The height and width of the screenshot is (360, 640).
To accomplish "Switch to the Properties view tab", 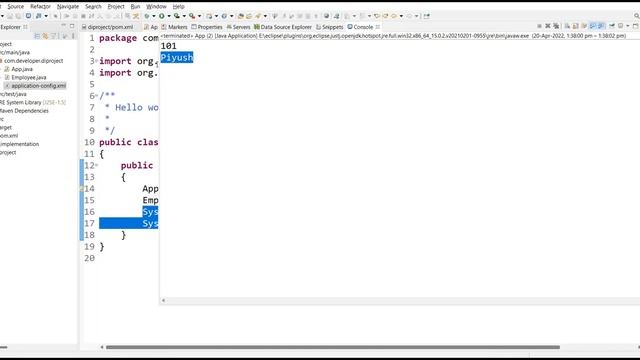I will (x=207, y=27).
